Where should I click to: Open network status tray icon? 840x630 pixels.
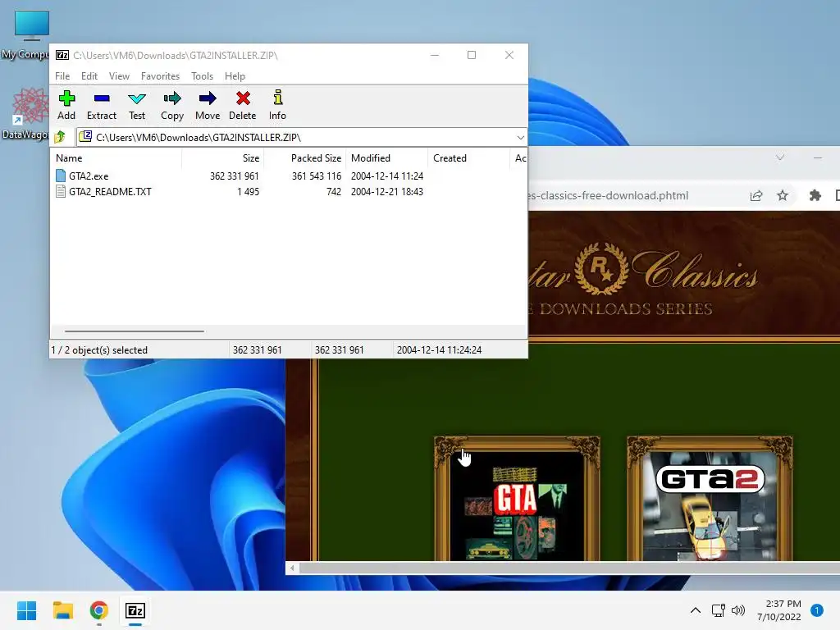[x=718, y=610]
